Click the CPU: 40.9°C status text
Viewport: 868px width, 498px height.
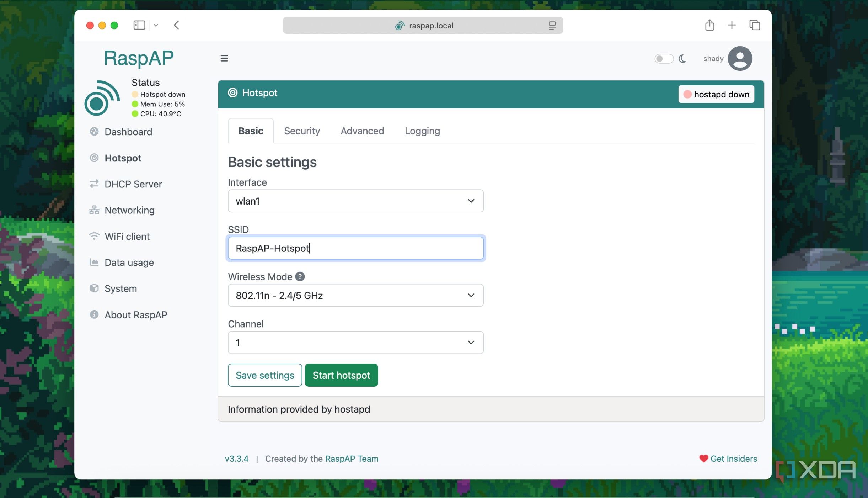coord(160,113)
